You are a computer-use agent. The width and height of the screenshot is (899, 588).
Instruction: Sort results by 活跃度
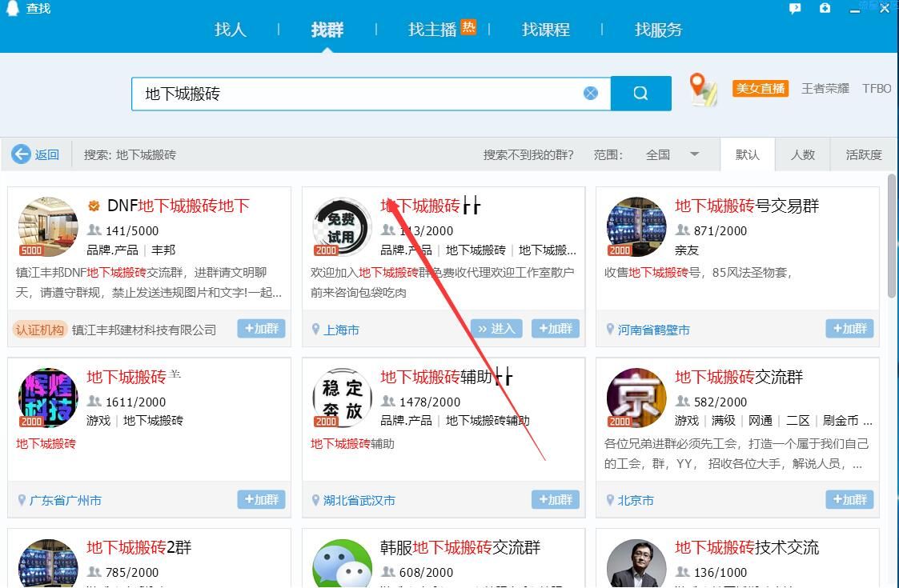click(x=864, y=154)
